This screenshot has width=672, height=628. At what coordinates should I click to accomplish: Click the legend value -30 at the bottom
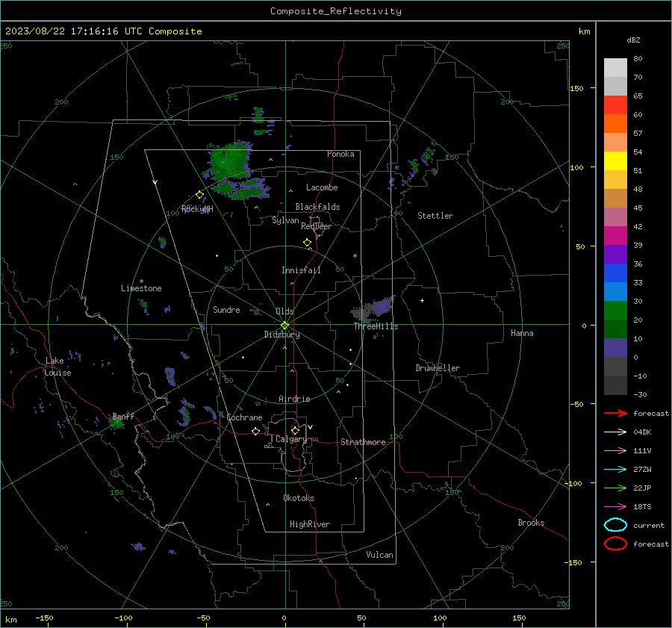[x=640, y=394]
